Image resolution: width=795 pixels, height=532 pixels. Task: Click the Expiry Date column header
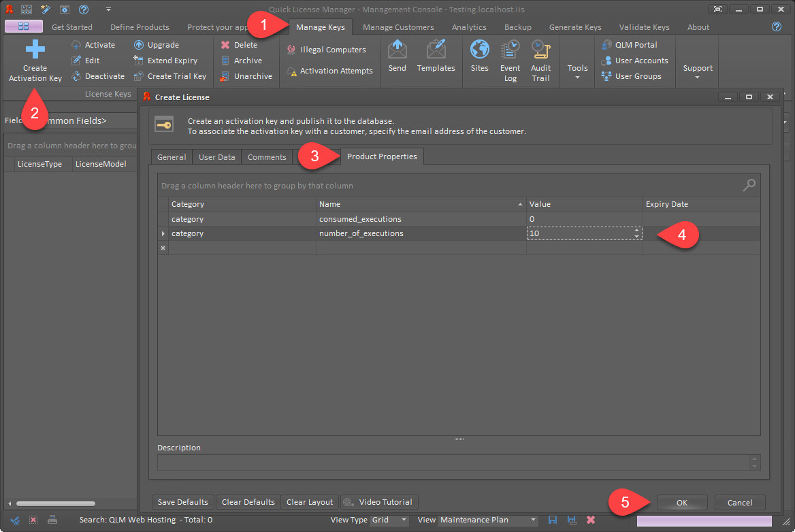tap(701, 204)
